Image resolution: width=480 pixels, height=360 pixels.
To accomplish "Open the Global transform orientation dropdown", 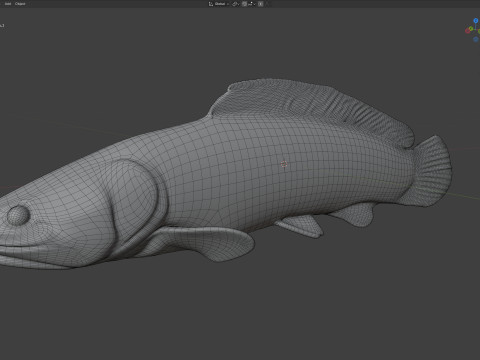I will pyautogui.click(x=219, y=4).
